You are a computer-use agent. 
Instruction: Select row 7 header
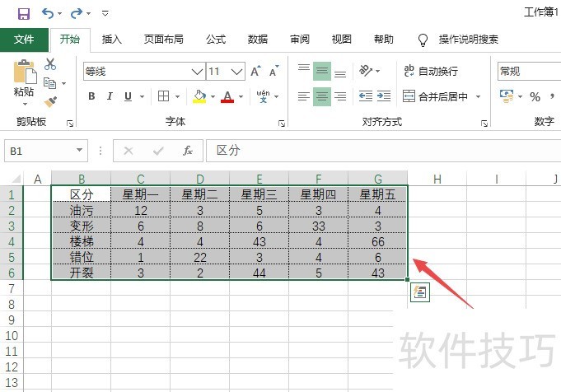[12, 288]
